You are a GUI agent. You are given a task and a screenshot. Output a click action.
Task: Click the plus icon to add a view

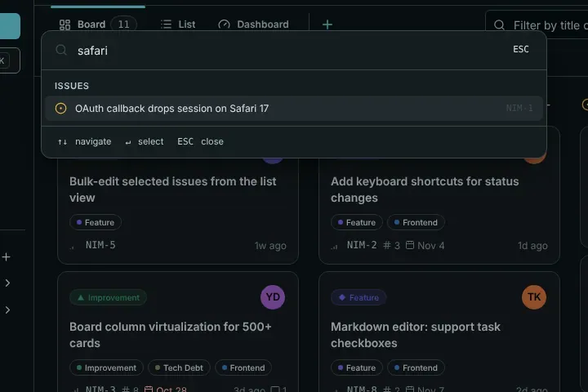click(x=327, y=24)
